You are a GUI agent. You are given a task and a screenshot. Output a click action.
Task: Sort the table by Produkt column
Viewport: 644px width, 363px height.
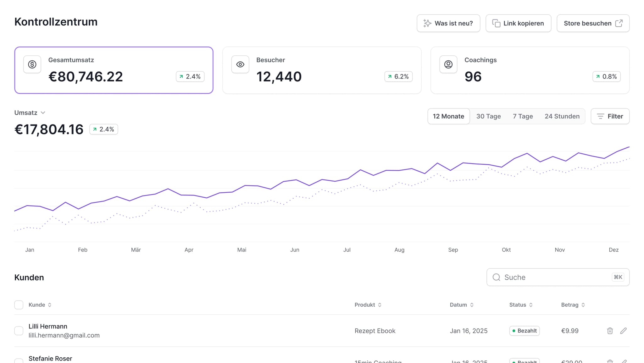pos(368,305)
